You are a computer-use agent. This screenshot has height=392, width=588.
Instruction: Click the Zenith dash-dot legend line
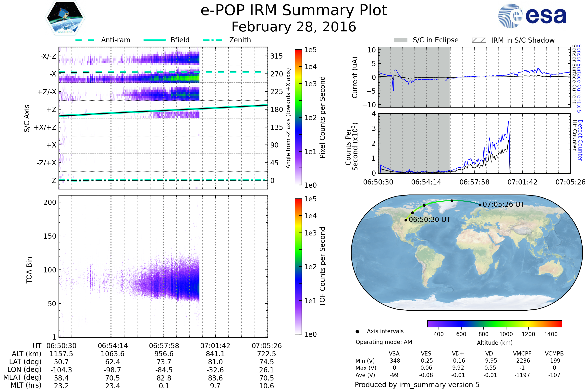(x=212, y=40)
